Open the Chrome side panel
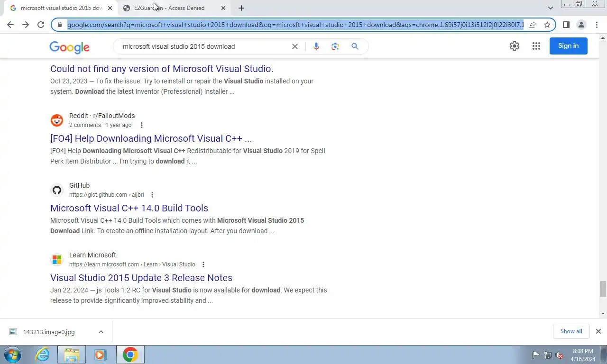 (566, 25)
